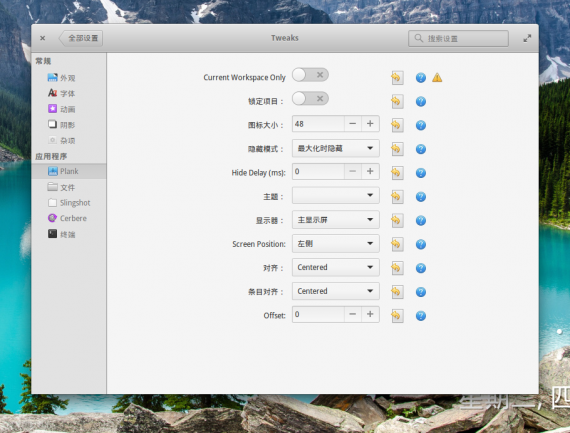Show help for Screen Position option
Image resolution: width=570 pixels, height=433 pixels.
click(x=421, y=244)
